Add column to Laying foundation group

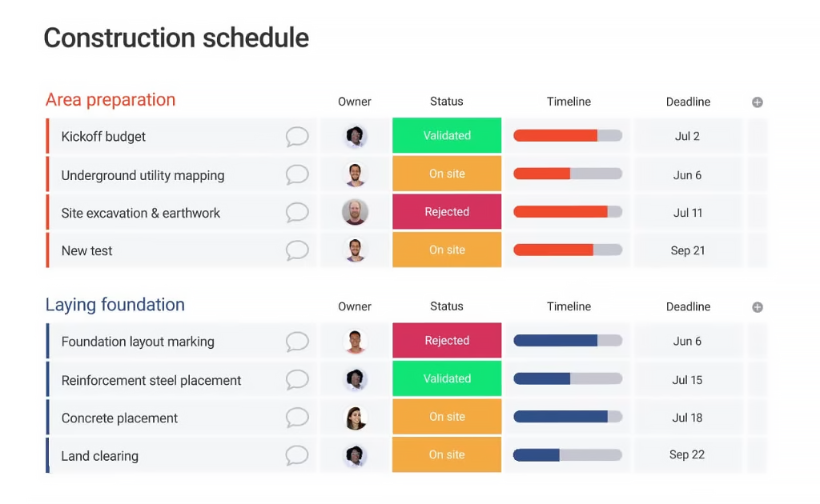tap(758, 307)
